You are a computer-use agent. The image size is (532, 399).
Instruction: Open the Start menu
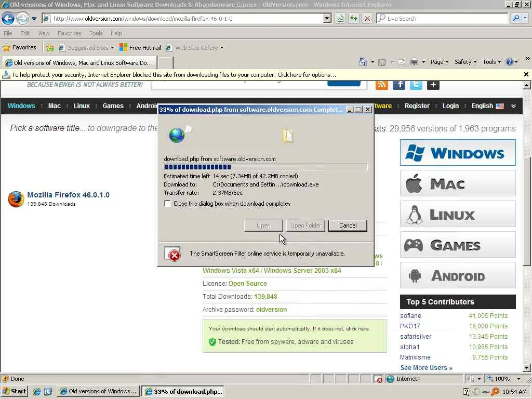(x=15, y=391)
